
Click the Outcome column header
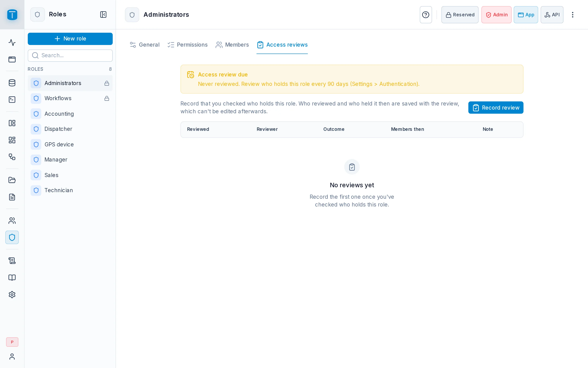pyautogui.click(x=334, y=129)
